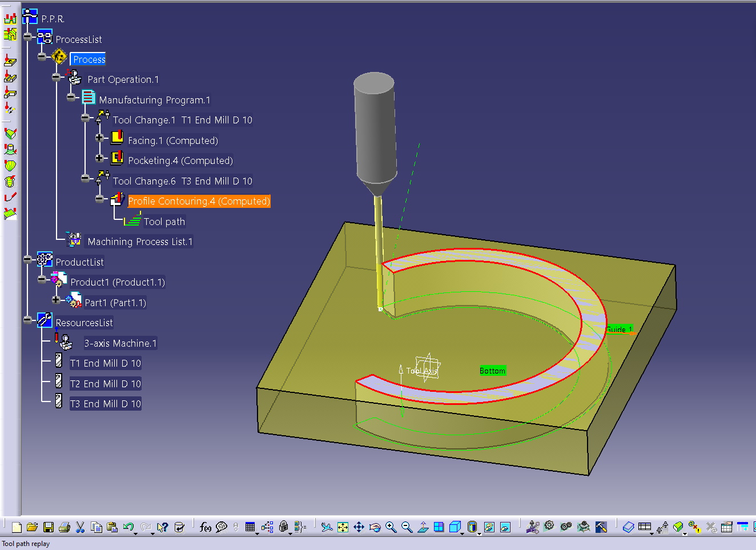Open the What's This help cursor icon
This screenshot has width=756, height=550.
coord(163,527)
